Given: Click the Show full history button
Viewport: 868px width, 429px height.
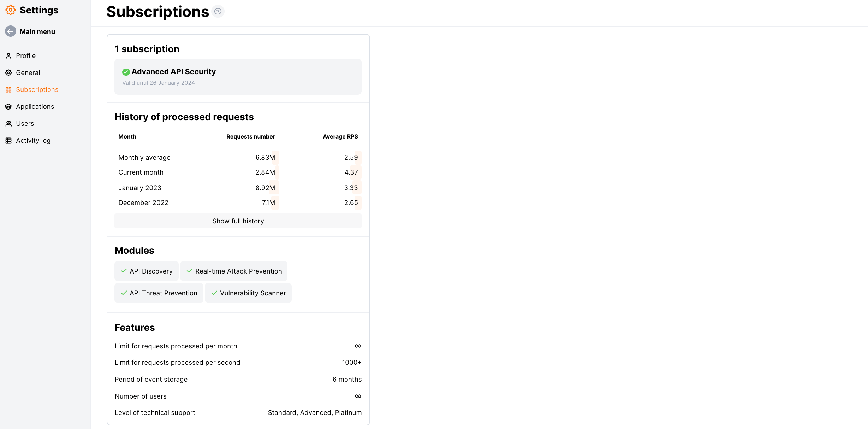Looking at the screenshot, I should (238, 221).
